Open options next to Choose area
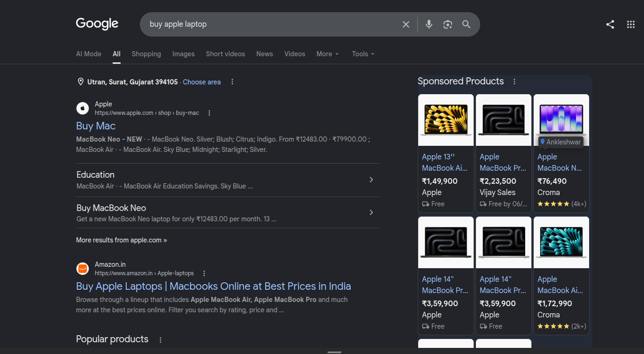The width and height of the screenshot is (644, 354). pos(232,82)
